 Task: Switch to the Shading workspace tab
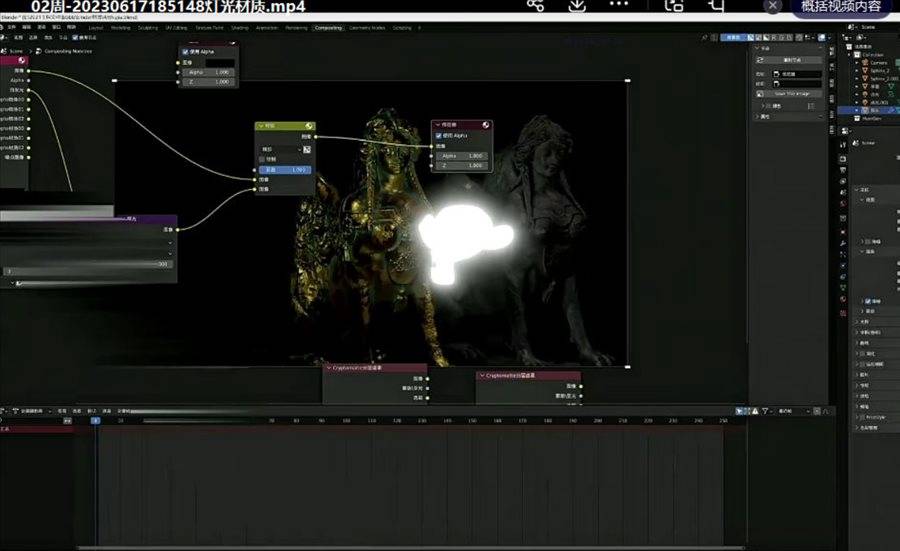point(240,28)
